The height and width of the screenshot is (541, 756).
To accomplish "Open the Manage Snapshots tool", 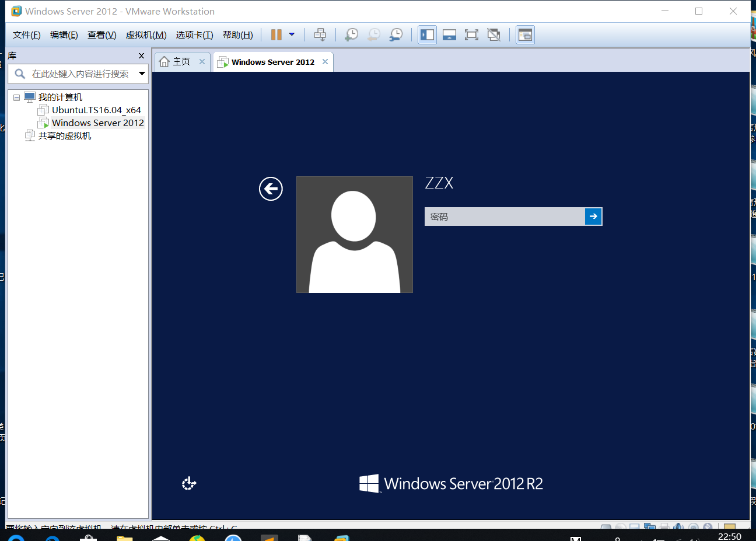I will (x=395, y=35).
